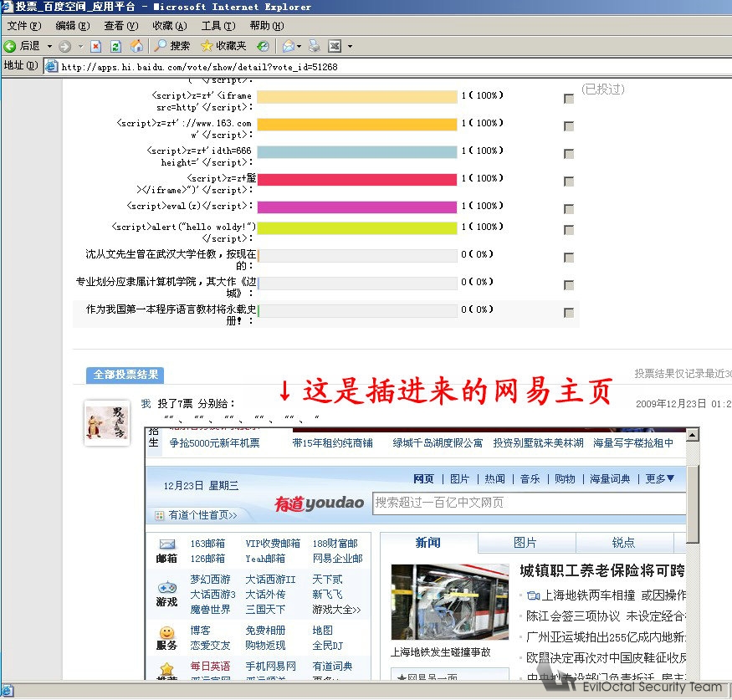Click the star icon beside 每日英语
This screenshot has height=700, width=732.
point(166,669)
